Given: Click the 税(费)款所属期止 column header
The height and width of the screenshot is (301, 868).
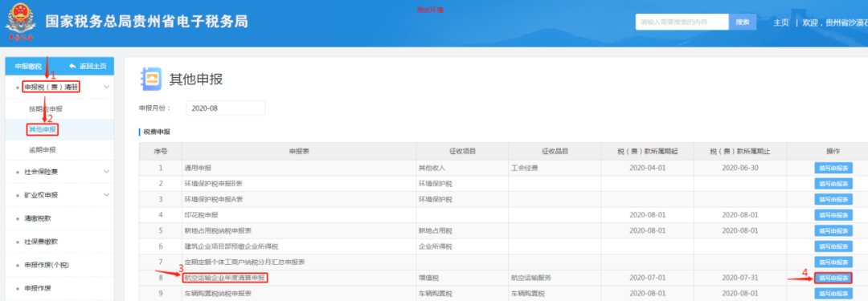Looking at the screenshot, I should pos(739,151).
